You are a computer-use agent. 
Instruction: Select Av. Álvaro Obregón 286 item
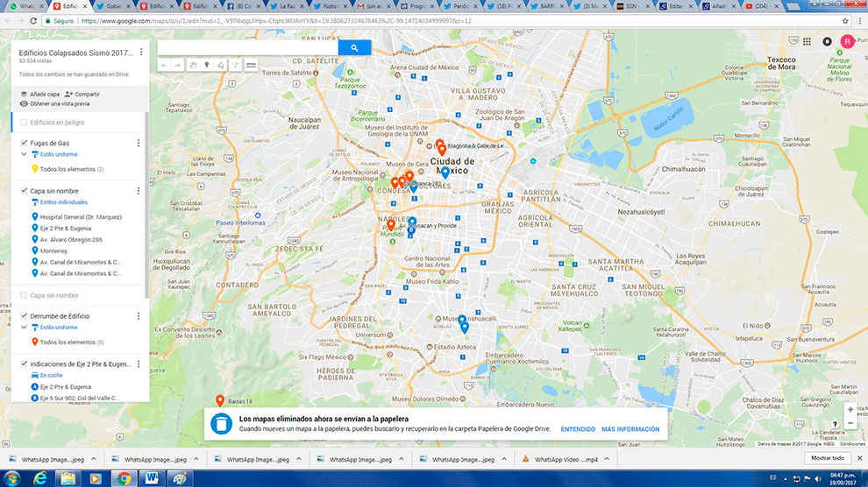(71, 240)
